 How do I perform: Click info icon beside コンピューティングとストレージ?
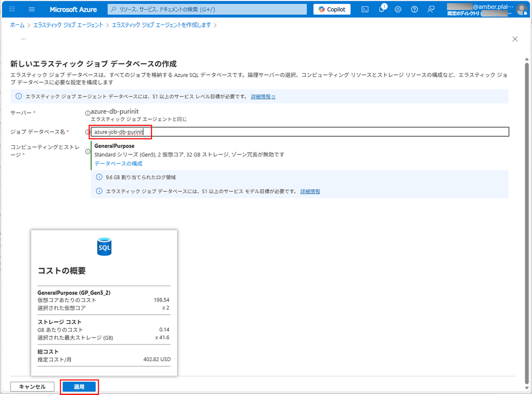click(87, 151)
